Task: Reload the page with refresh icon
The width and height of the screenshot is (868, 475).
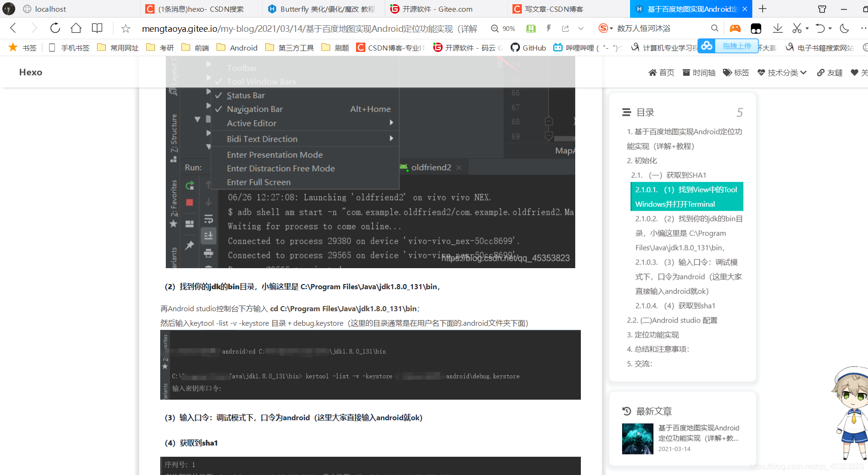Action: [x=55, y=28]
